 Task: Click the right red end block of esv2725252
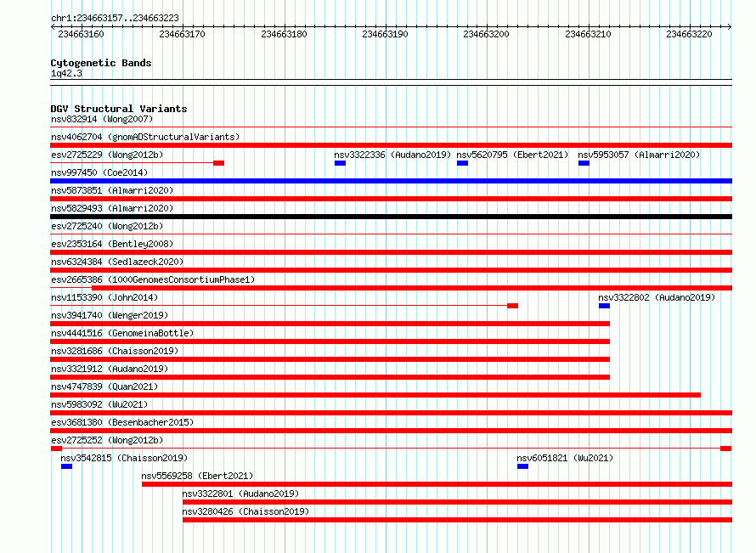pos(725,449)
